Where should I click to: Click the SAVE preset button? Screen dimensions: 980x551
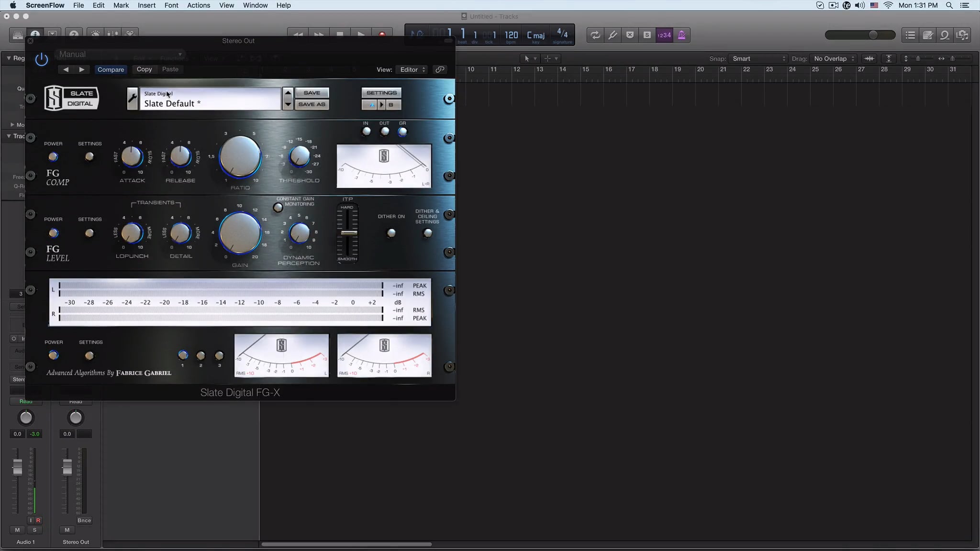point(312,93)
